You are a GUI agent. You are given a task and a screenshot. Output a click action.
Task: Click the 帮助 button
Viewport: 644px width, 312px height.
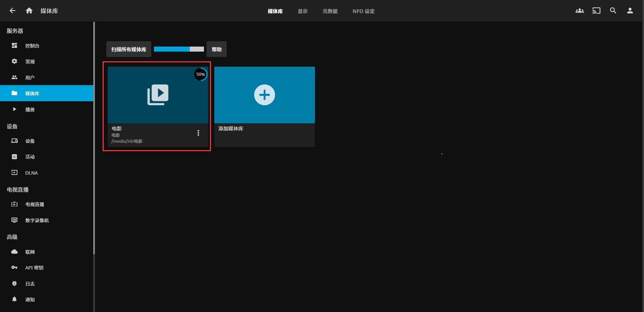point(216,49)
